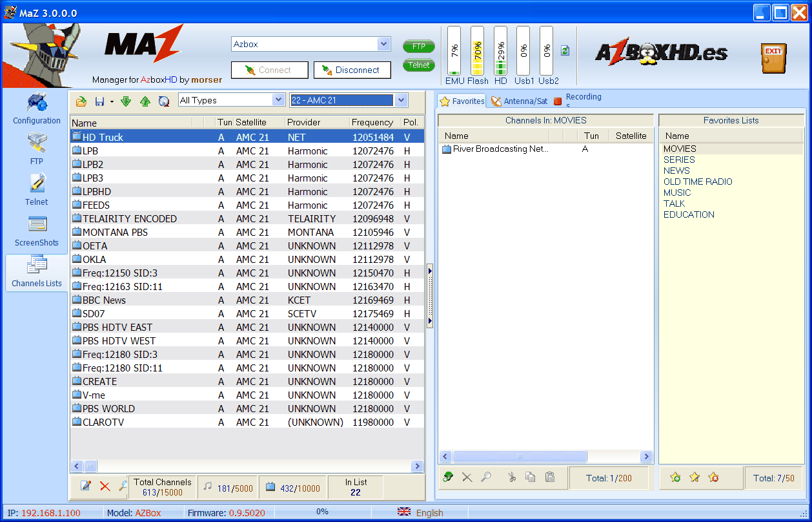The width and height of the screenshot is (812, 522).
Task: Click the magnifier search icon below channel list
Action: [x=123, y=486]
